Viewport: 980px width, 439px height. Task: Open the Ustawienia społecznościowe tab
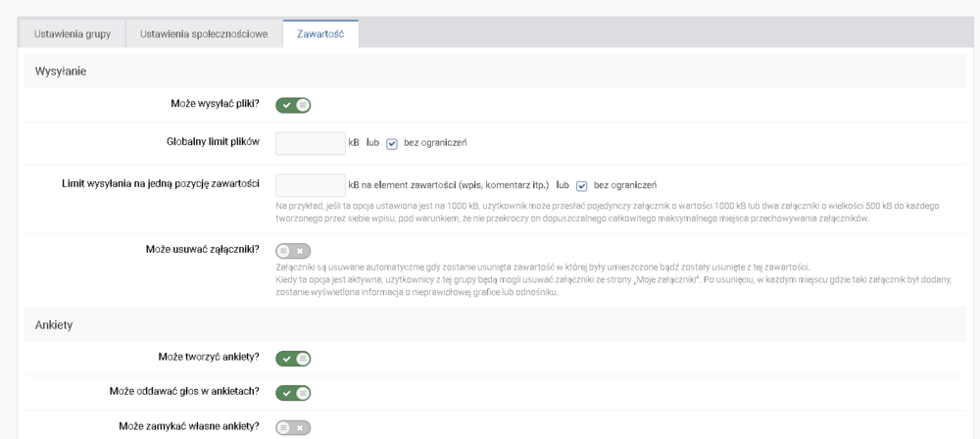(x=204, y=34)
